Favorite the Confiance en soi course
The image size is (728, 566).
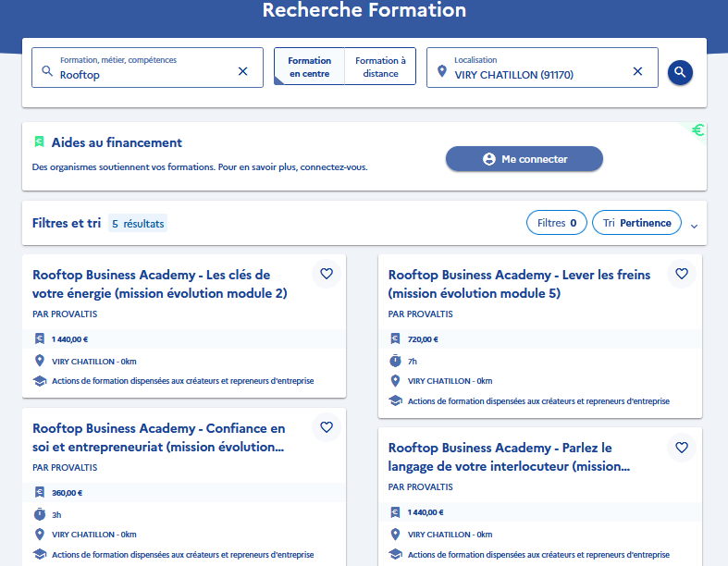click(x=327, y=427)
